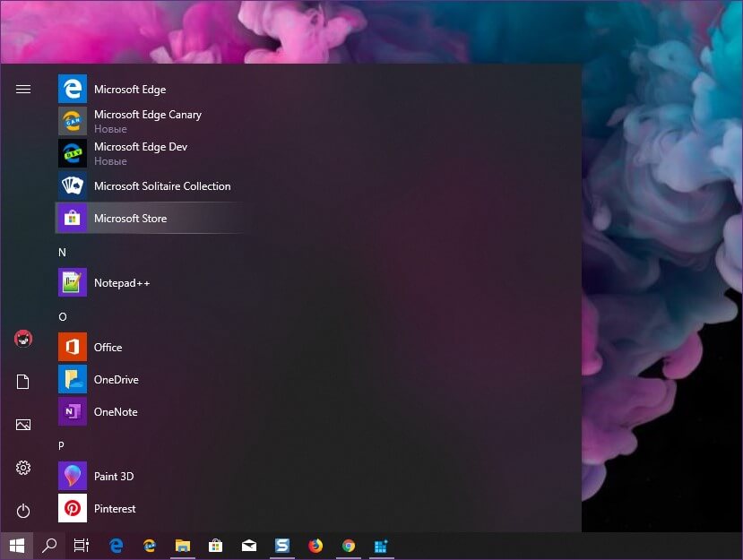Click the letter O group header

coord(63,316)
